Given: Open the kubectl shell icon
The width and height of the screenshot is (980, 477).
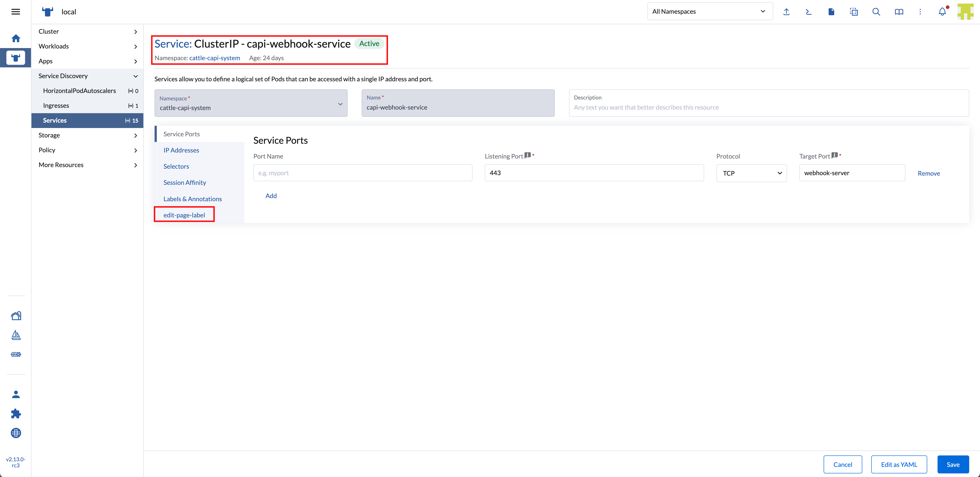Looking at the screenshot, I should [x=808, y=12].
